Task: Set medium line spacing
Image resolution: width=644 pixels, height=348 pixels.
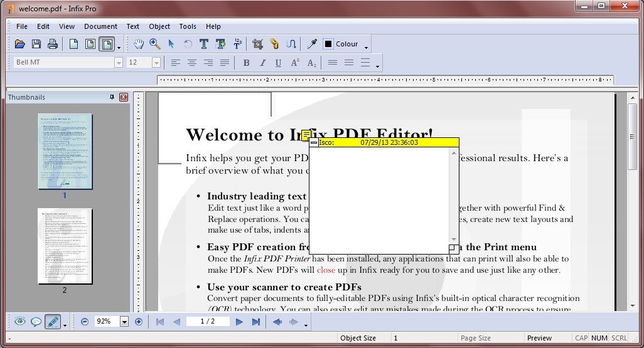Action: pyautogui.click(x=349, y=62)
